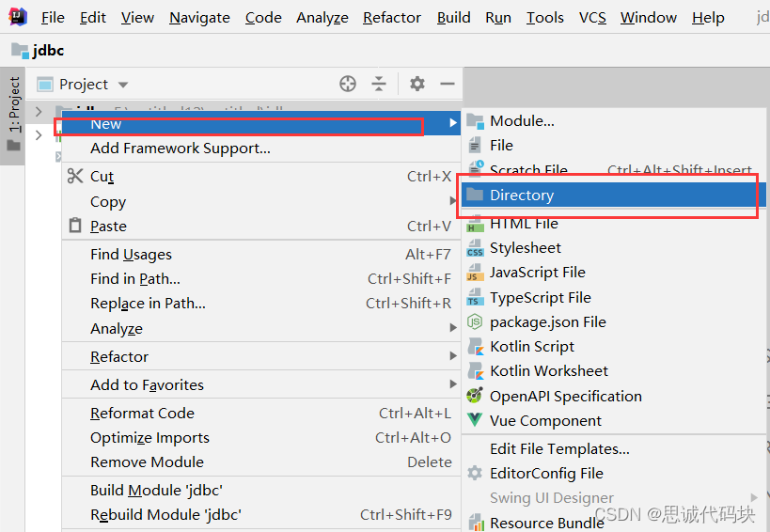Screen dimensions: 770x532
Task: Click the HTML File icon
Action: [x=475, y=224]
